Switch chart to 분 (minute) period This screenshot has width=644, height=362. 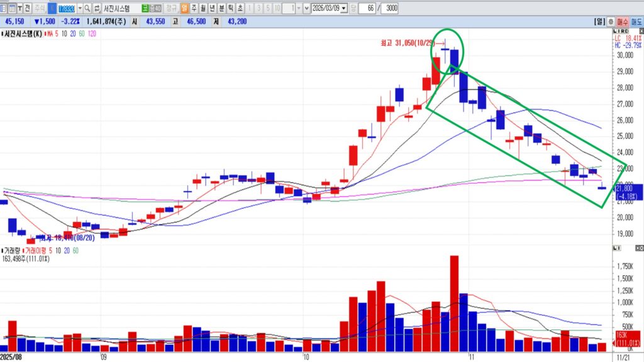tap(221, 8)
